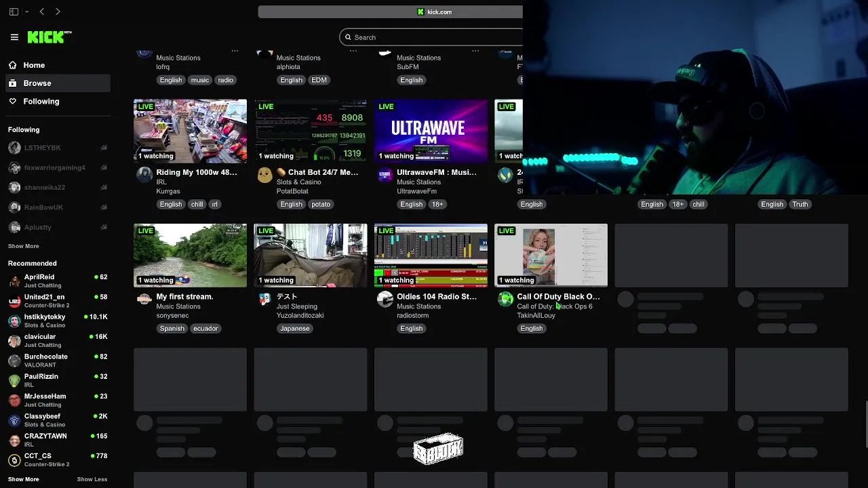868x488 pixels.
Task: Collapse Recommended list with Show Less
Action: click(x=92, y=479)
